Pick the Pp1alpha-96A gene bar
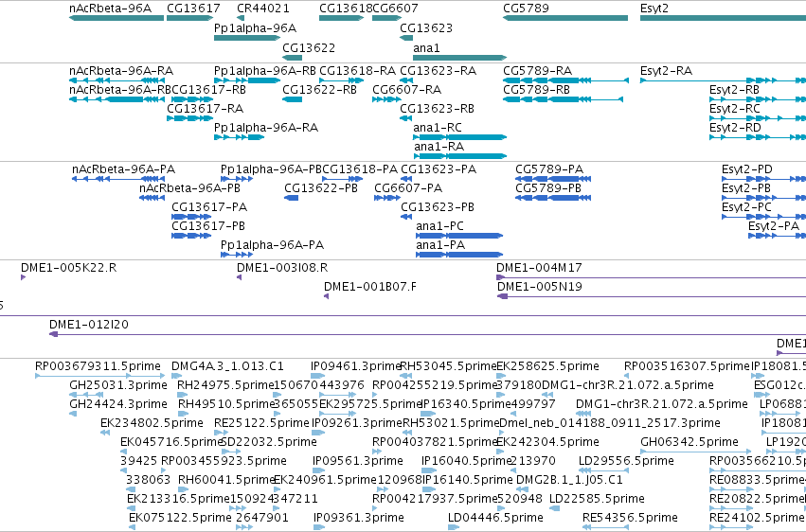The height and width of the screenshot is (532, 806). point(247,38)
